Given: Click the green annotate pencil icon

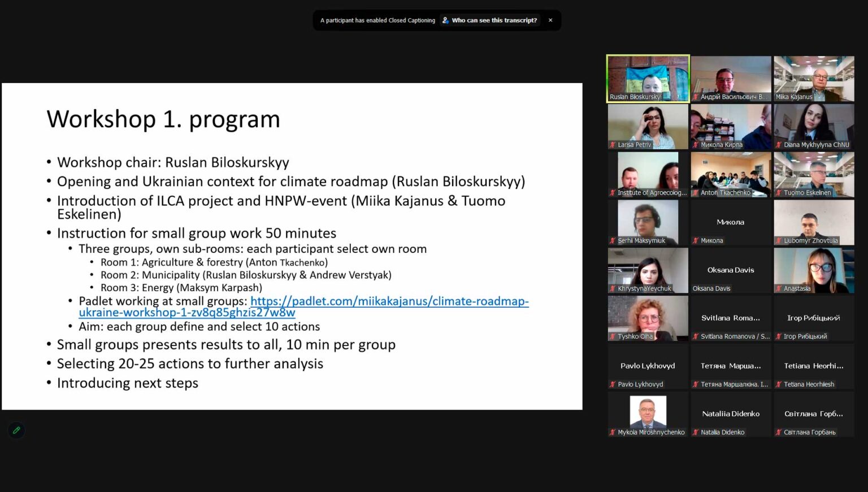Looking at the screenshot, I should pyautogui.click(x=16, y=430).
